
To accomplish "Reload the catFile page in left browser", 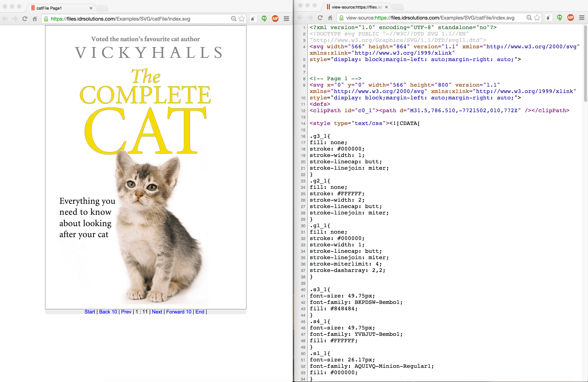I will 25,19.
